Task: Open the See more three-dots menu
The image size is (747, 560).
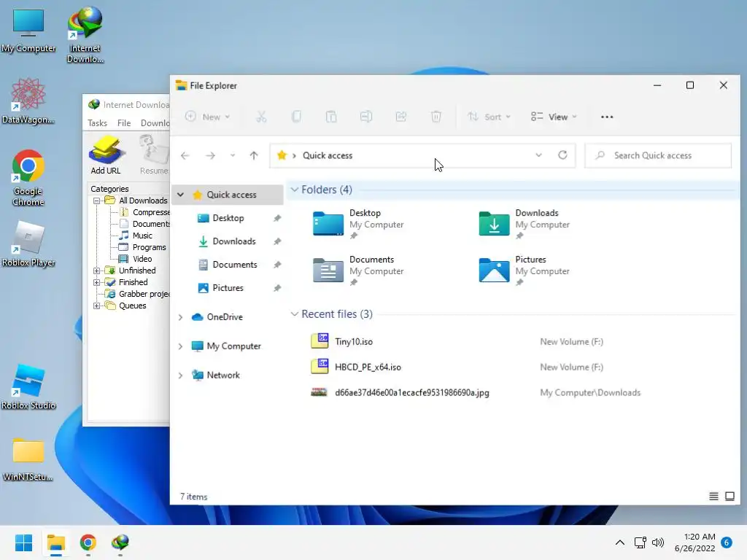Action: pos(607,117)
